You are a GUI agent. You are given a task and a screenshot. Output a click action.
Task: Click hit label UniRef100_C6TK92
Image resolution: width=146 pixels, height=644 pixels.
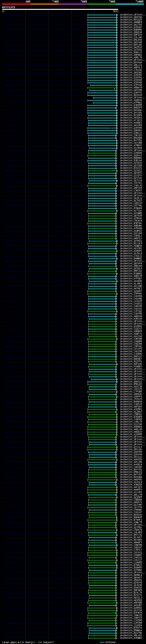tap(131, 50)
